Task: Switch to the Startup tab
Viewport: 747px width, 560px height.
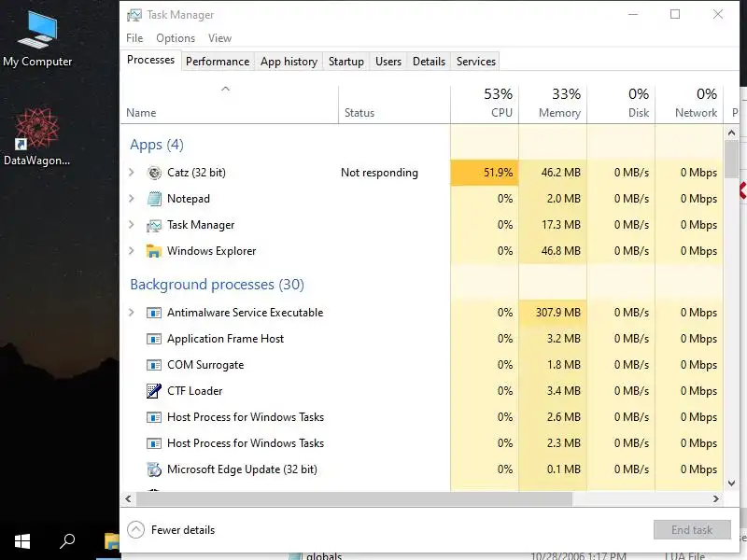Action: click(346, 62)
